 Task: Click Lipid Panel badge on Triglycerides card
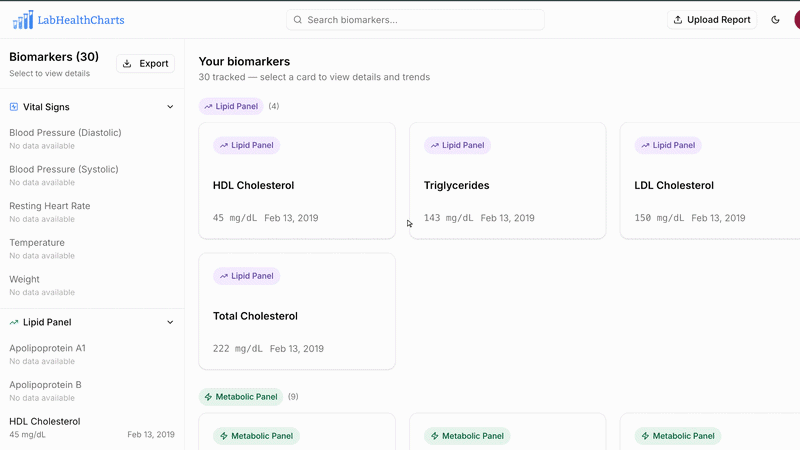pyautogui.click(x=457, y=145)
